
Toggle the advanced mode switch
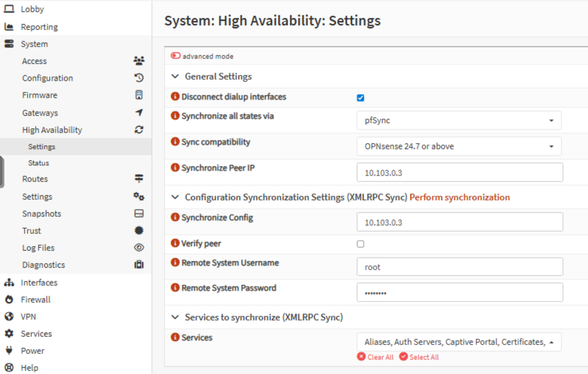(x=176, y=56)
